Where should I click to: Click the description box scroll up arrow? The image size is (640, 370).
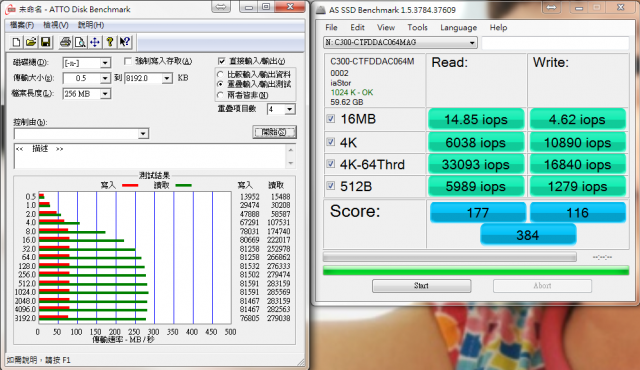291,150
